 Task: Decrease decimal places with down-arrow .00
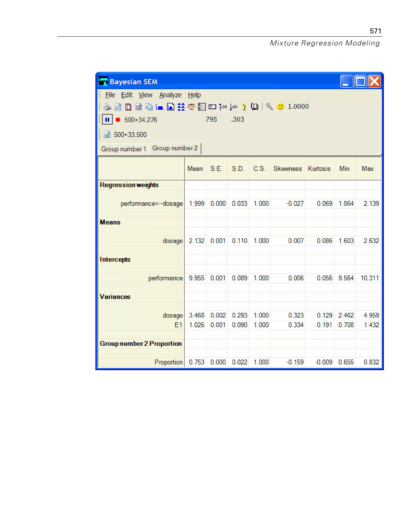coord(233,107)
